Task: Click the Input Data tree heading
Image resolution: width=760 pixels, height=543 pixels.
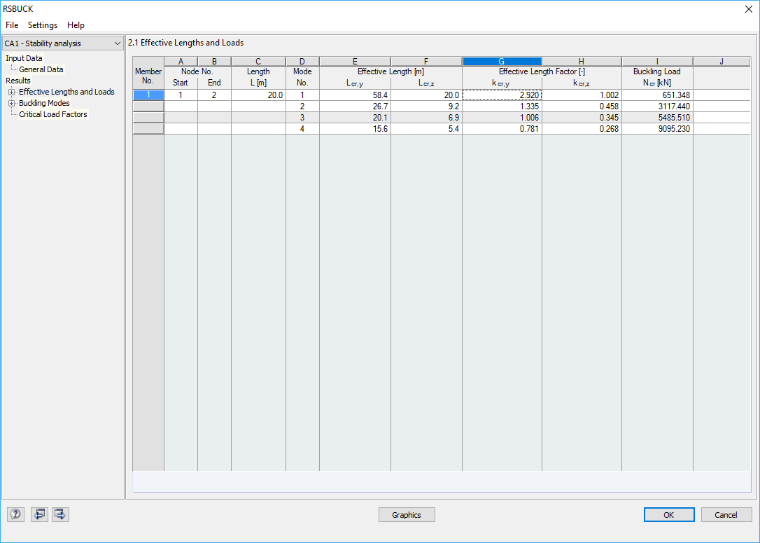Action: (x=24, y=58)
